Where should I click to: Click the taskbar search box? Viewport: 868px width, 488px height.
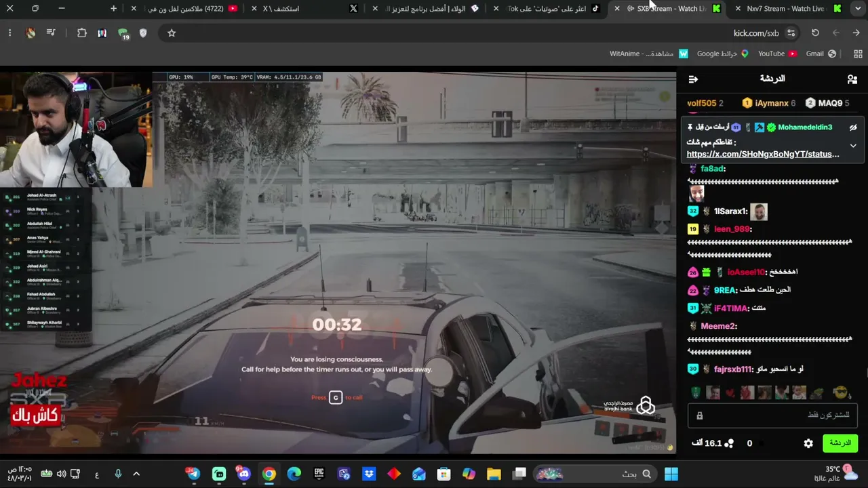595,474
